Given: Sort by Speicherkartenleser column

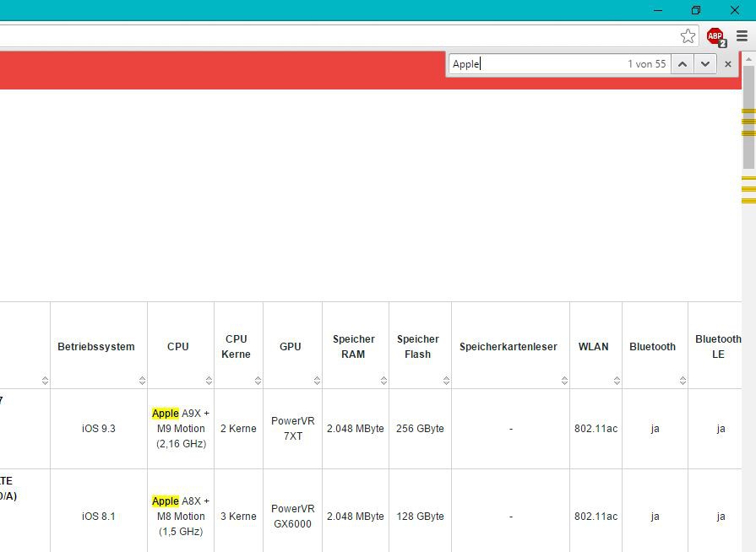Looking at the screenshot, I should (x=509, y=347).
